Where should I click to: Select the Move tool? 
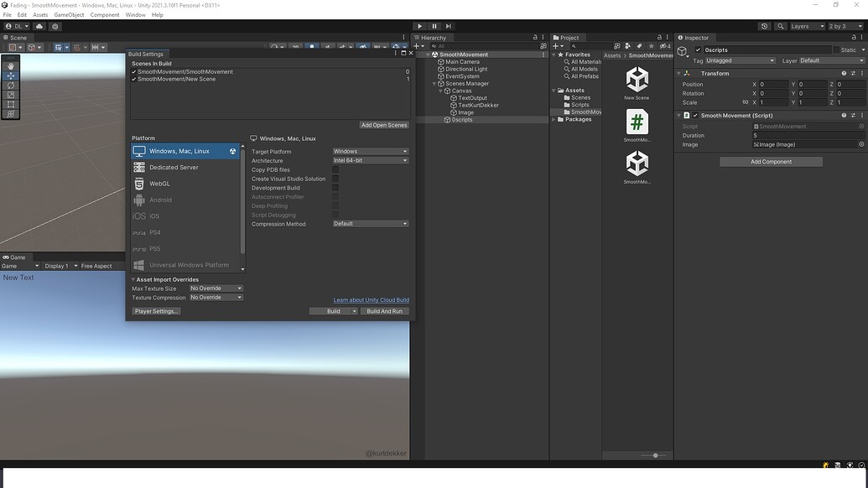[9, 75]
